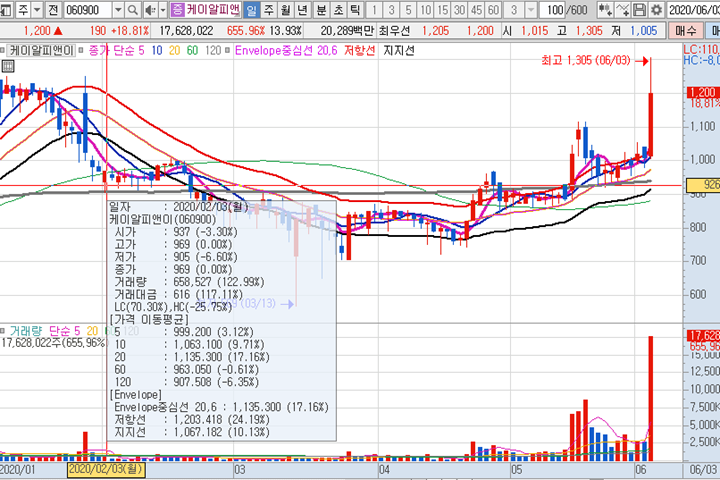Open the speaker options dropdown arrow
Screen dimensions: 720x480
[x=163, y=9]
